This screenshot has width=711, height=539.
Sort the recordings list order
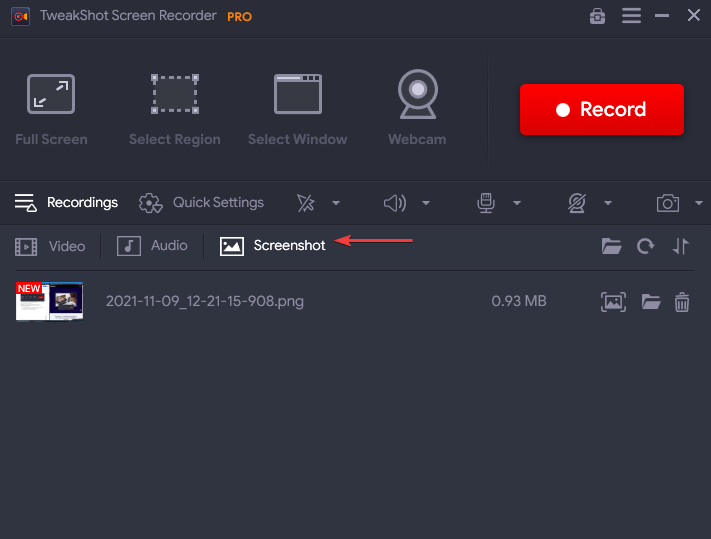tap(681, 246)
